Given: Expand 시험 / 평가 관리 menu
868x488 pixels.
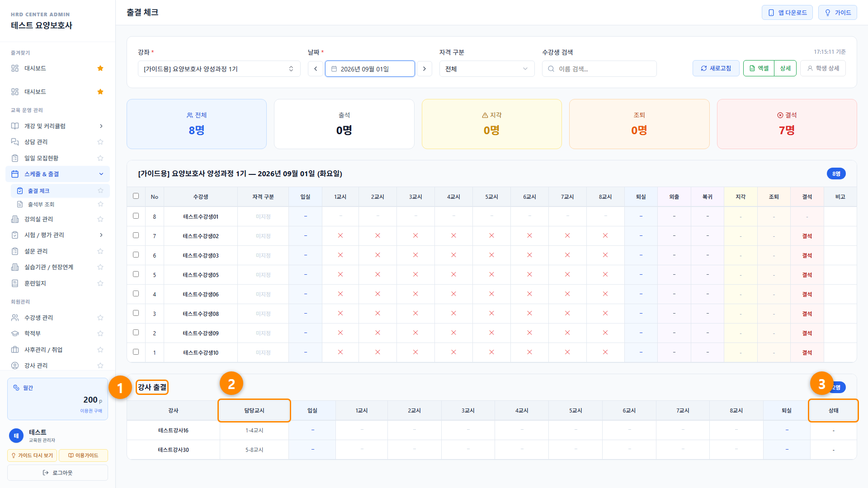Looking at the screenshot, I should [x=57, y=235].
